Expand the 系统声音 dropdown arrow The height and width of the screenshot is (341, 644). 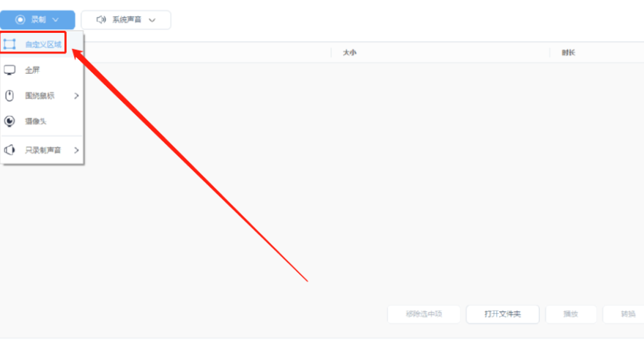tap(152, 20)
